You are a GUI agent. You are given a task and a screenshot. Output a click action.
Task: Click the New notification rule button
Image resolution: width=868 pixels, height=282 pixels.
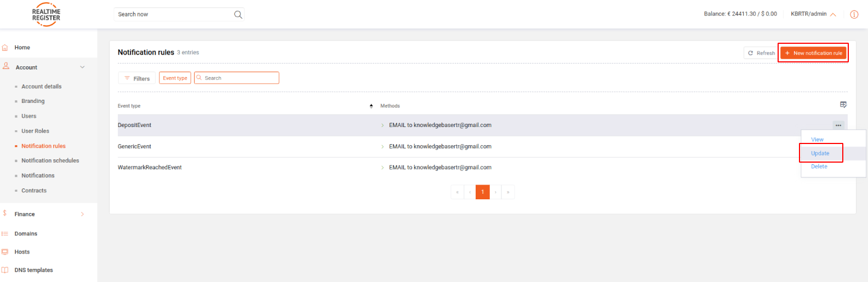[x=813, y=53]
